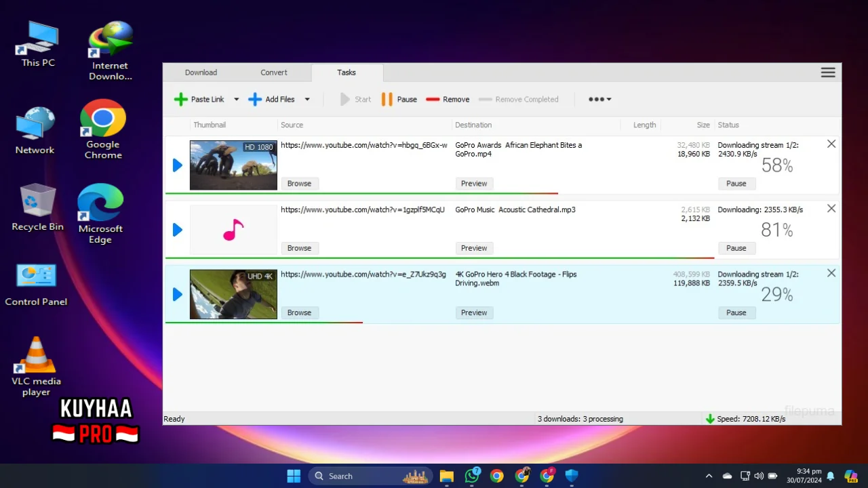The height and width of the screenshot is (488, 868).
Task: Expand the Add Files dropdown arrow
Action: pyautogui.click(x=307, y=100)
